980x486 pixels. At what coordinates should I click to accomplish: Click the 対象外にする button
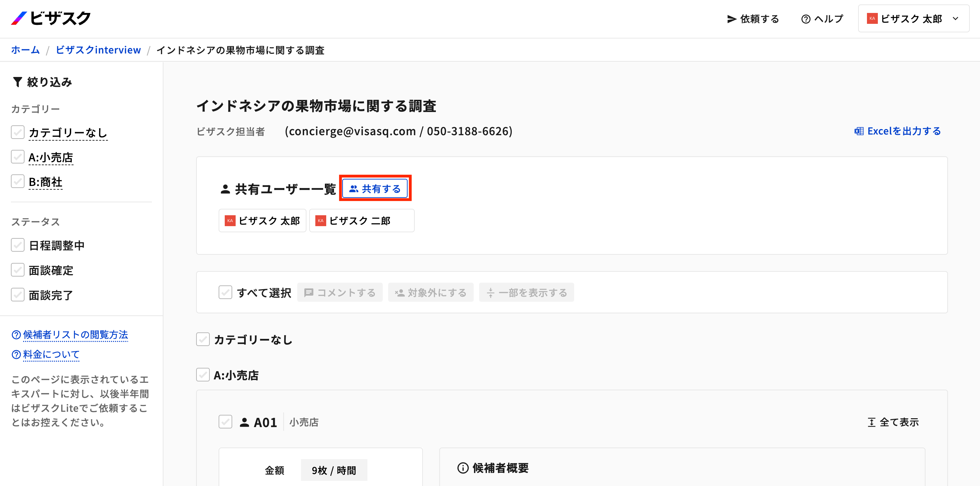click(431, 292)
